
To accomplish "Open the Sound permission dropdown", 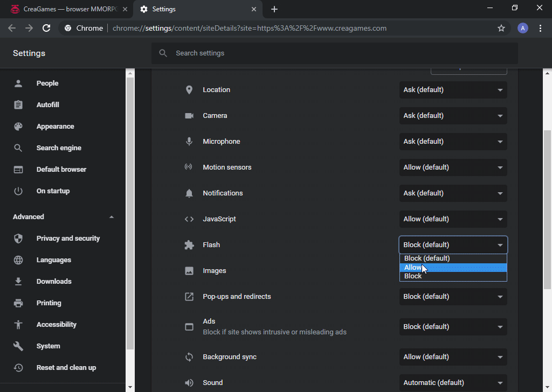I will 453,383.
